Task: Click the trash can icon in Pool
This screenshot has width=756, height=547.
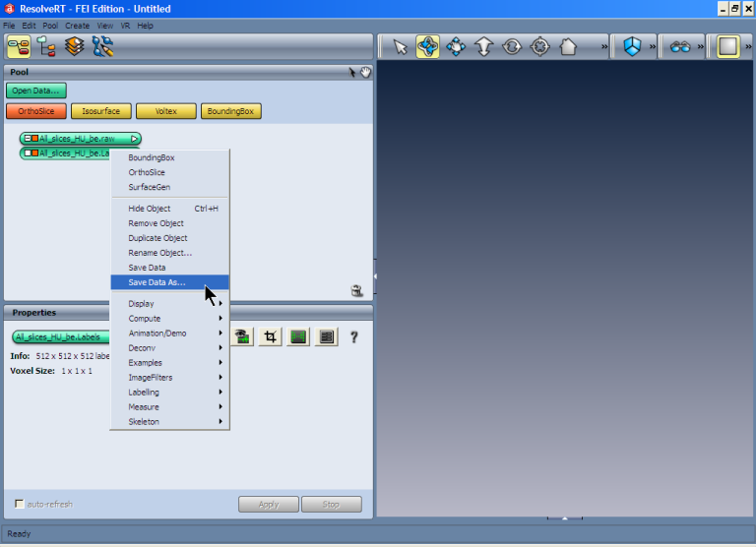Action: pyautogui.click(x=356, y=290)
